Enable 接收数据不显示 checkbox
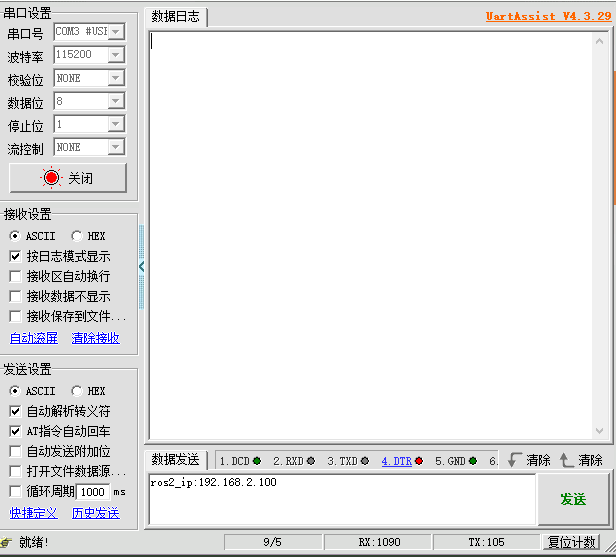616x557 pixels. point(15,296)
